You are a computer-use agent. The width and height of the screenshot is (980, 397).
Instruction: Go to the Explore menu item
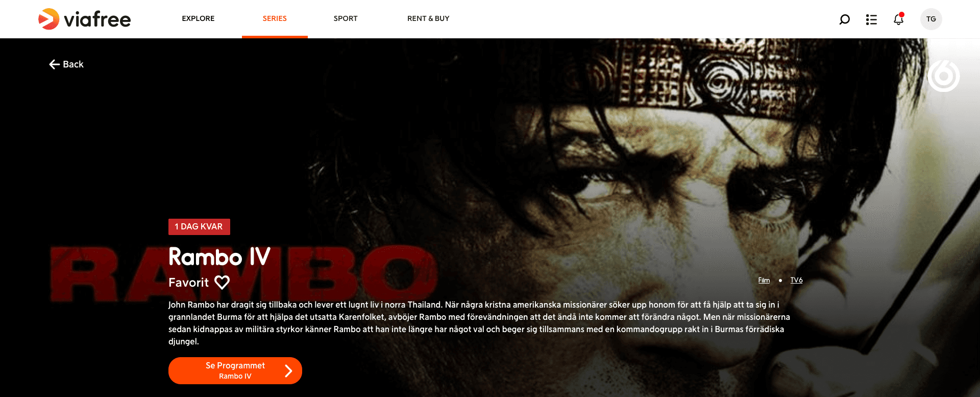[x=198, y=18]
